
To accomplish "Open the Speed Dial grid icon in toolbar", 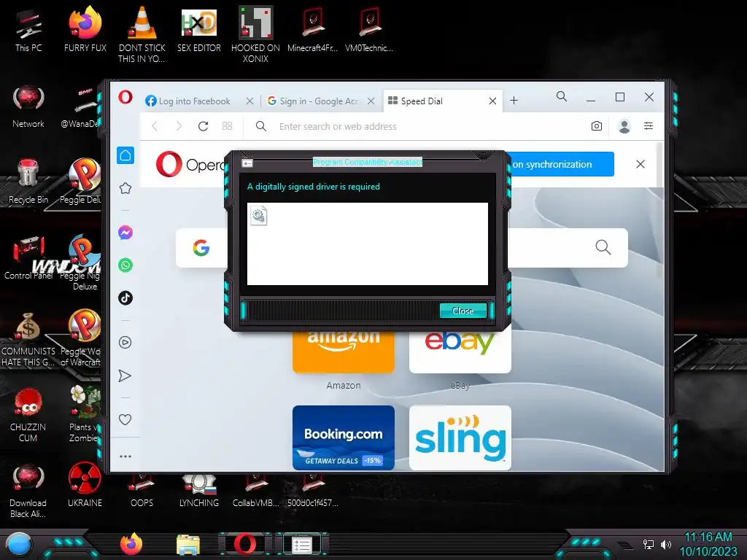I will (228, 126).
